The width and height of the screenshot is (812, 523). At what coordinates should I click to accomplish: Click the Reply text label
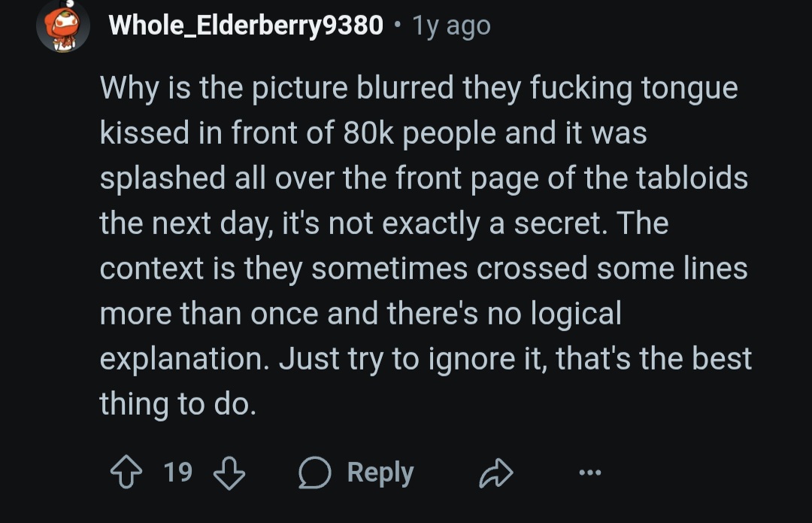[380, 472]
